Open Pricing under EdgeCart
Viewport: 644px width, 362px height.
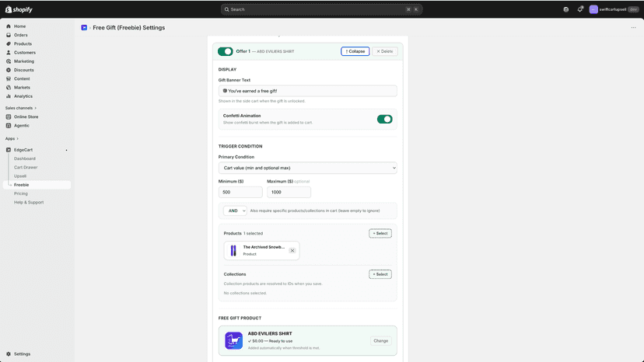[x=21, y=193]
